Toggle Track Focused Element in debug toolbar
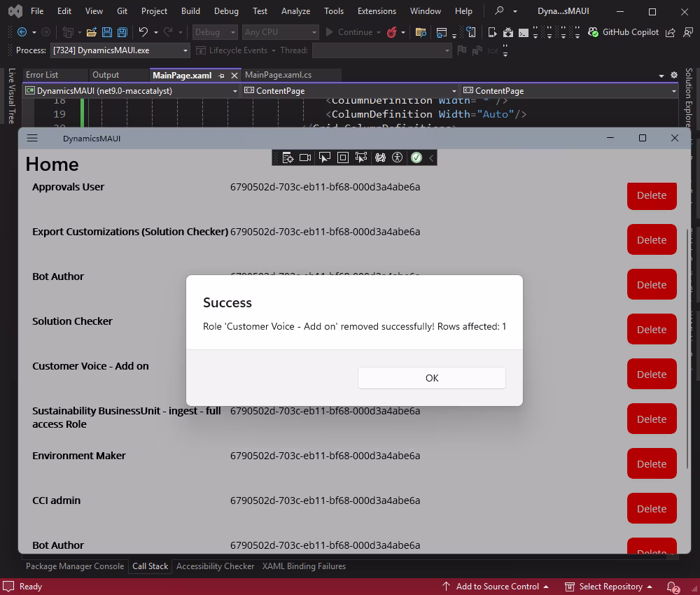700x595 pixels. [361, 157]
